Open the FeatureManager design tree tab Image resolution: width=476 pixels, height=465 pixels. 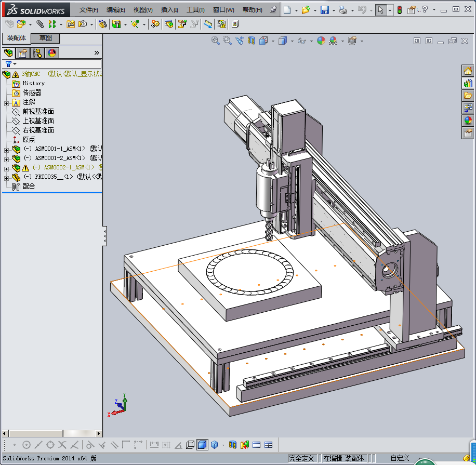coord(8,52)
